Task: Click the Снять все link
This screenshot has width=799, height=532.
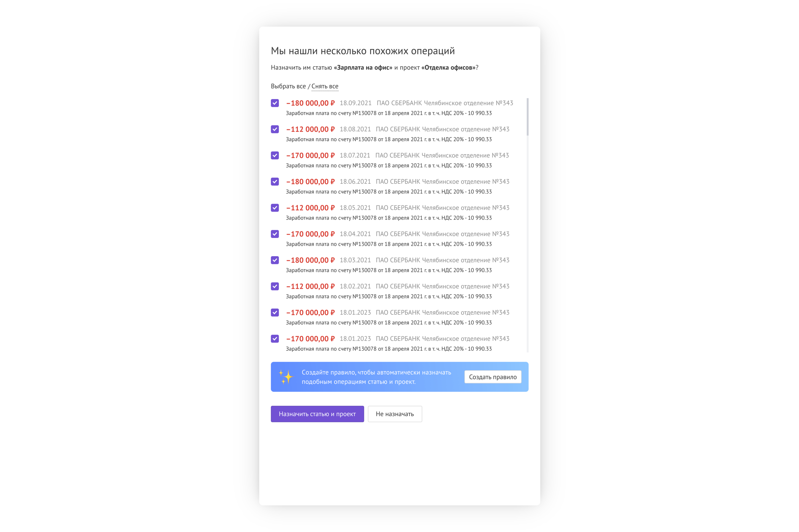Action: coord(325,86)
